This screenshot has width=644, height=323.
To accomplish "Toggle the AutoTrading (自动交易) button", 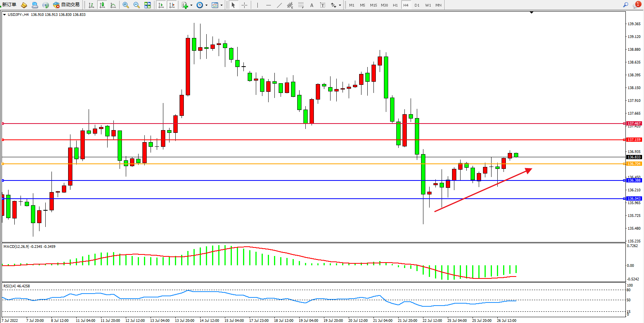I will click(67, 5).
